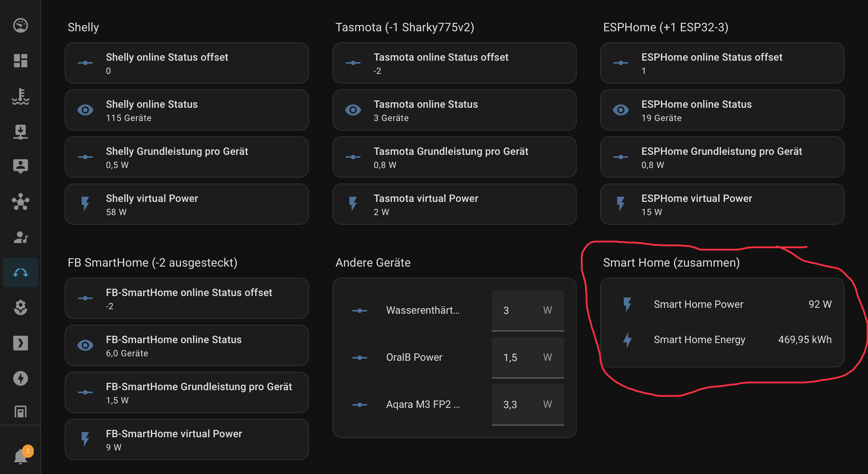The height and width of the screenshot is (474, 868).
Task: Open the pool thermometer sidebar view
Action: click(x=21, y=96)
